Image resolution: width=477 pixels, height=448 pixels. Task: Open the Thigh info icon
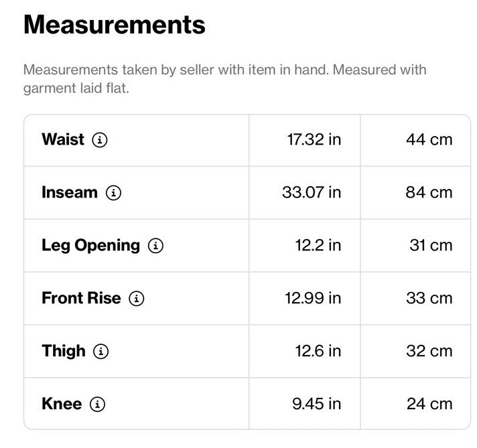[100, 352]
